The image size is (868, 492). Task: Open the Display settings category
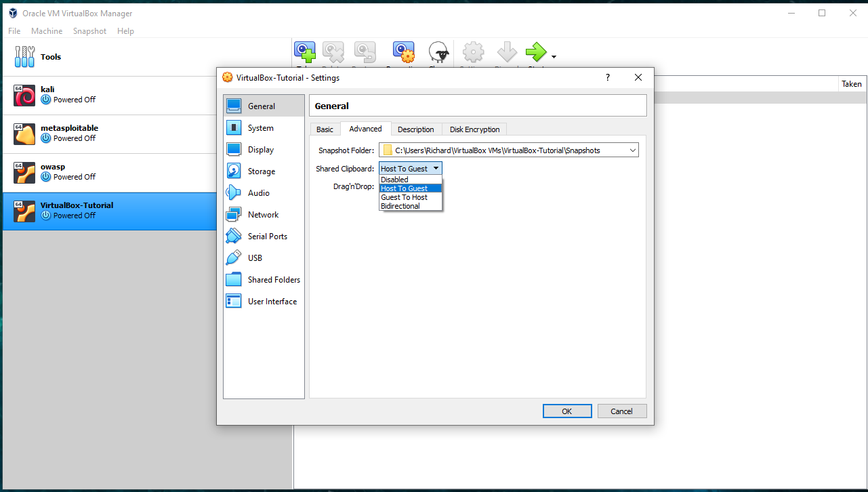pos(264,149)
